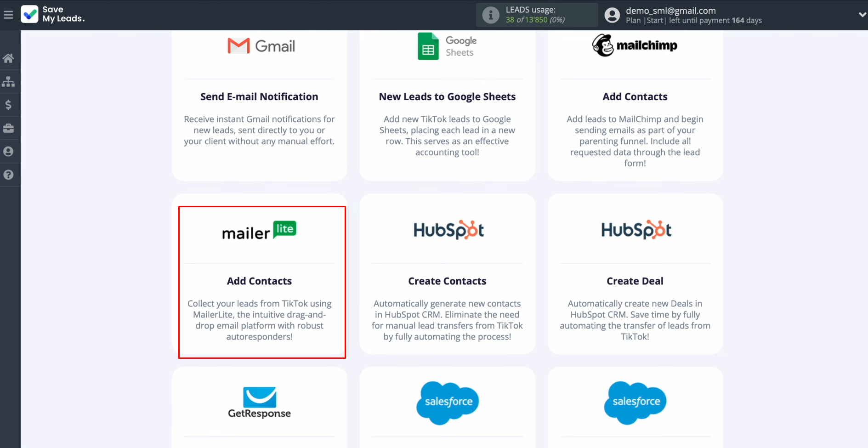Image resolution: width=868 pixels, height=448 pixels.
Task: Click the 'LEADS usage:' label
Action: (x=531, y=10)
